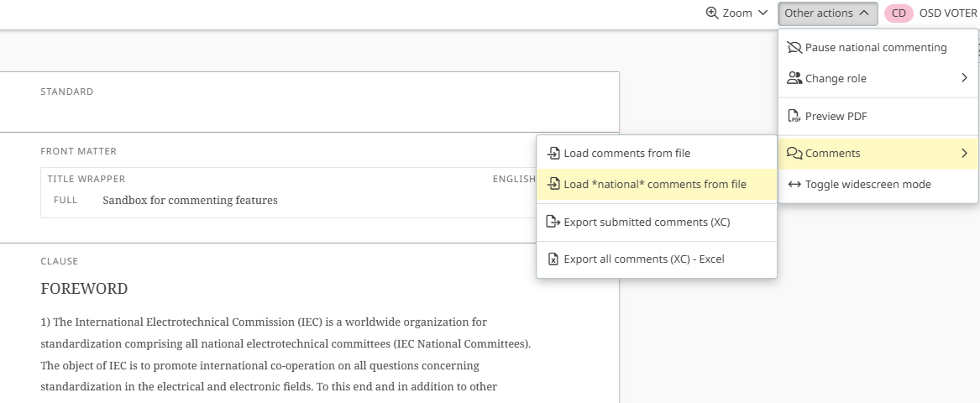This screenshot has width=980, height=403.
Task: Click the Pause national commenting icon
Action: pyautogui.click(x=794, y=48)
